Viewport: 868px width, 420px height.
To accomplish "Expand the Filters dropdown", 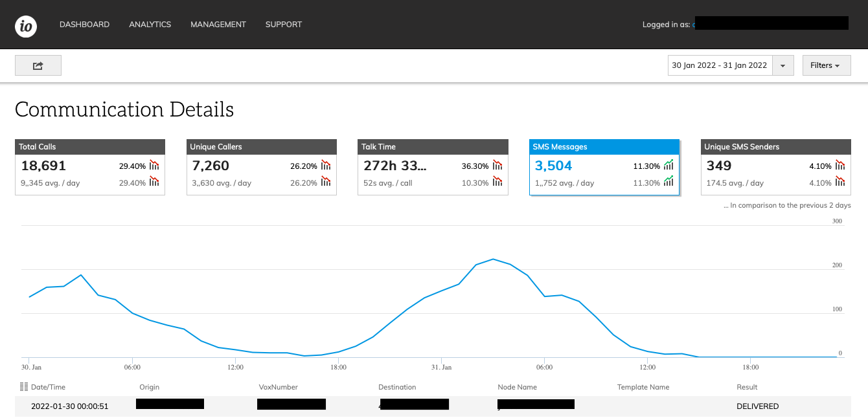I will point(826,65).
